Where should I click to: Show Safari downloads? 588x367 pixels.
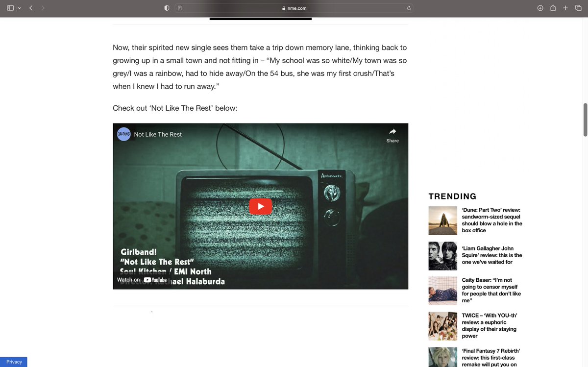540,8
